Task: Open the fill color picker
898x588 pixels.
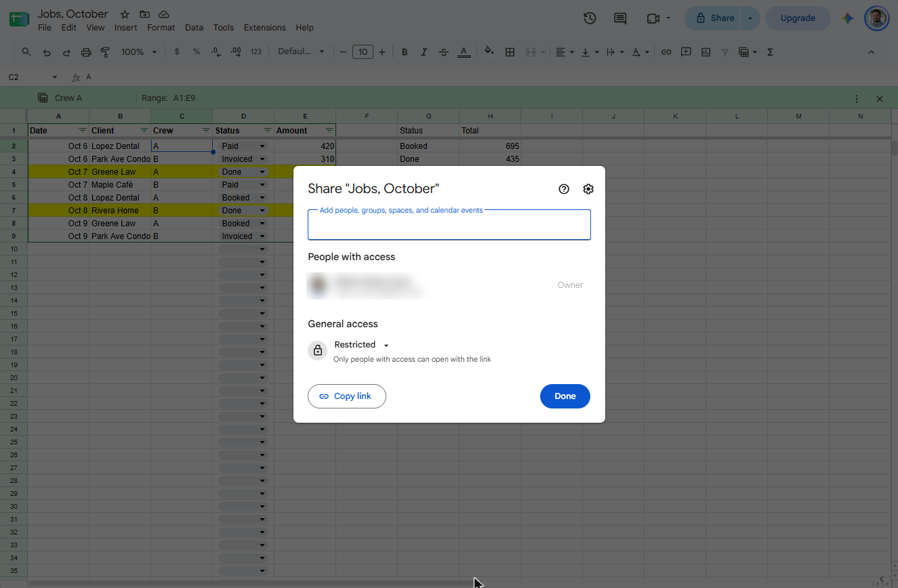Action: tap(489, 52)
